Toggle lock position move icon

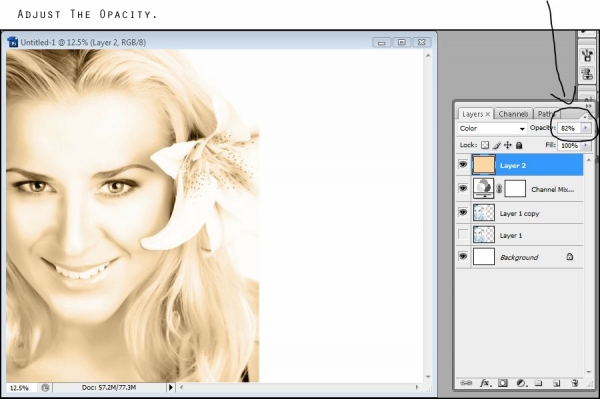(x=508, y=145)
